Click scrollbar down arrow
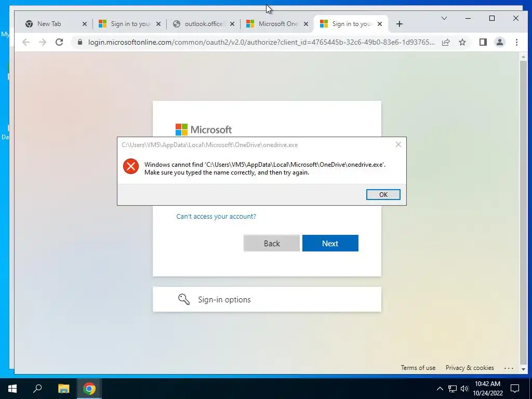Image resolution: width=532 pixels, height=399 pixels. [523, 369]
